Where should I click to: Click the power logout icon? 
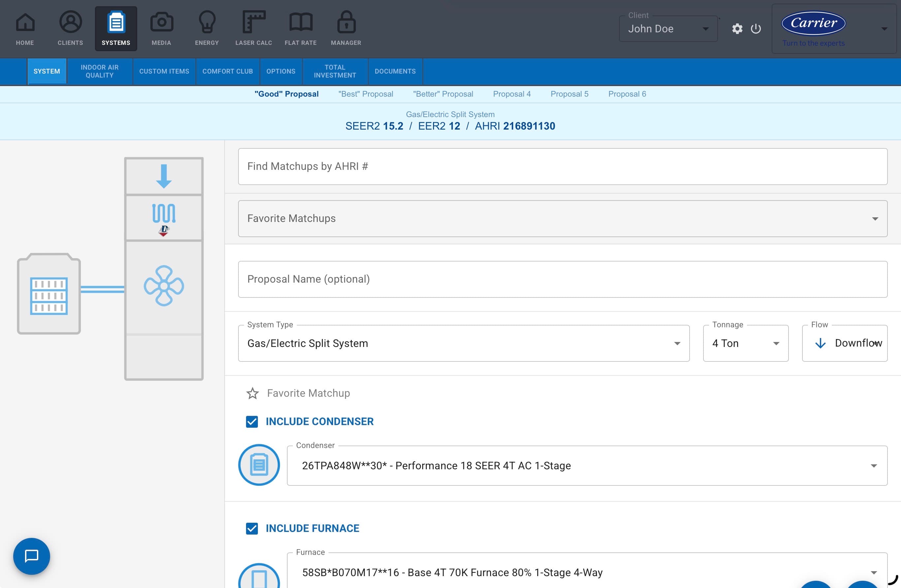756,29
